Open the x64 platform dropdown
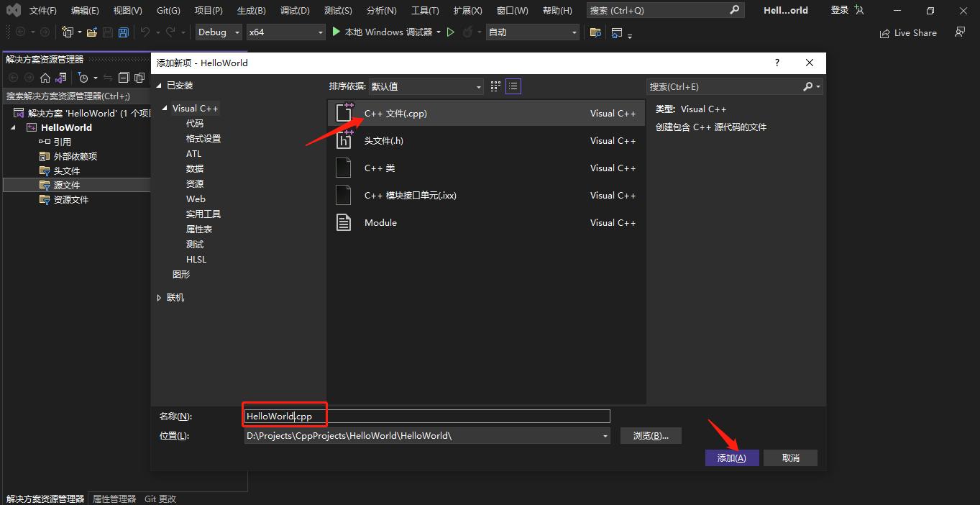 (x=285, y=32)
